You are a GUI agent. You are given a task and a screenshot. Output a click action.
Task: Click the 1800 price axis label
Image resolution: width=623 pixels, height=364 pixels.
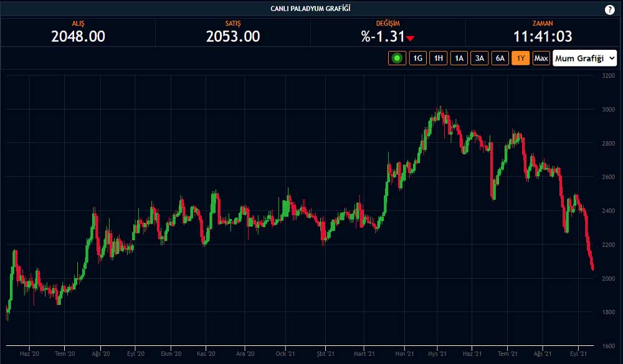(608, 312)
